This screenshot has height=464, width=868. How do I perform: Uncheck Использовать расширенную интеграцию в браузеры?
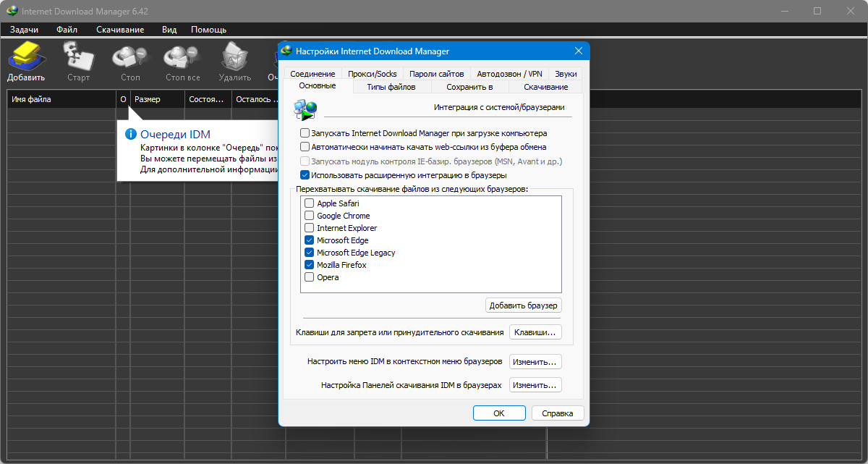305,175
